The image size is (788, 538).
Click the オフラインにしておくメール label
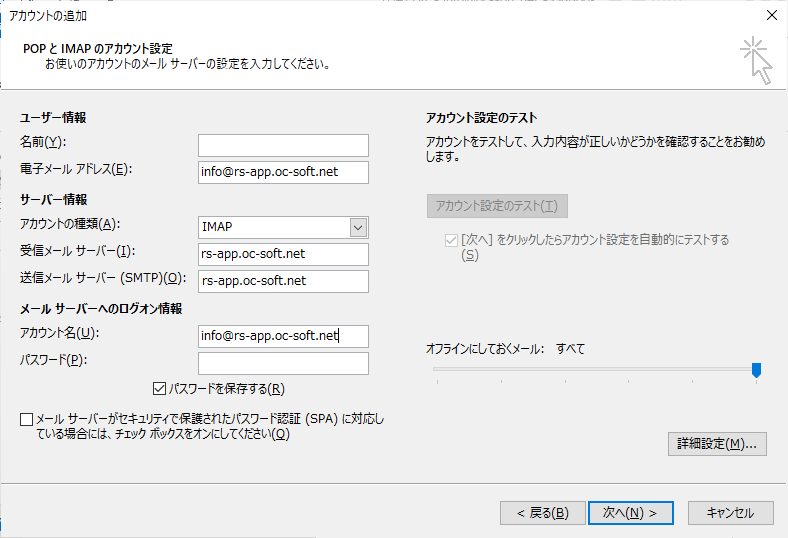pyautogui.click(x=485, y=349)
